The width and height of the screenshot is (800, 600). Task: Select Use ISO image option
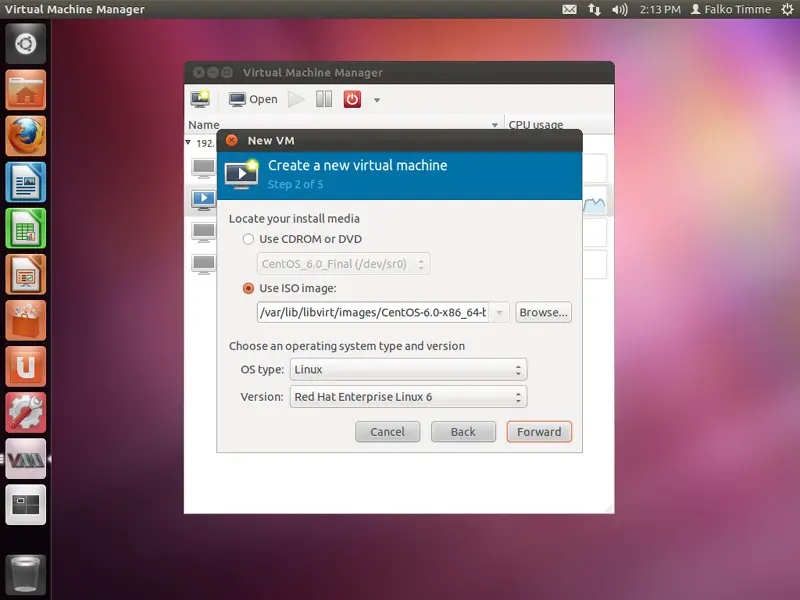[248, 288]
